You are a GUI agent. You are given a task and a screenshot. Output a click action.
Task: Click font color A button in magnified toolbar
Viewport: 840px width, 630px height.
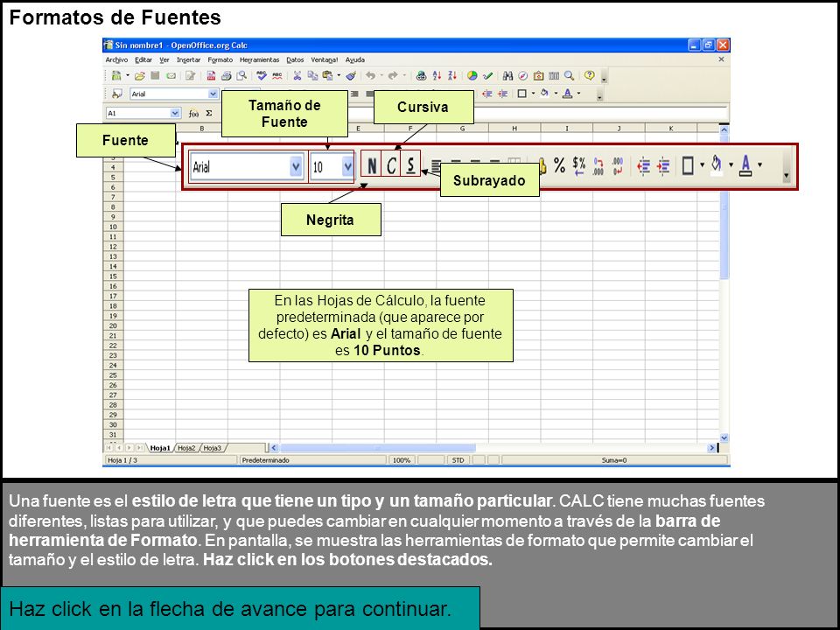tap(745, 165)
